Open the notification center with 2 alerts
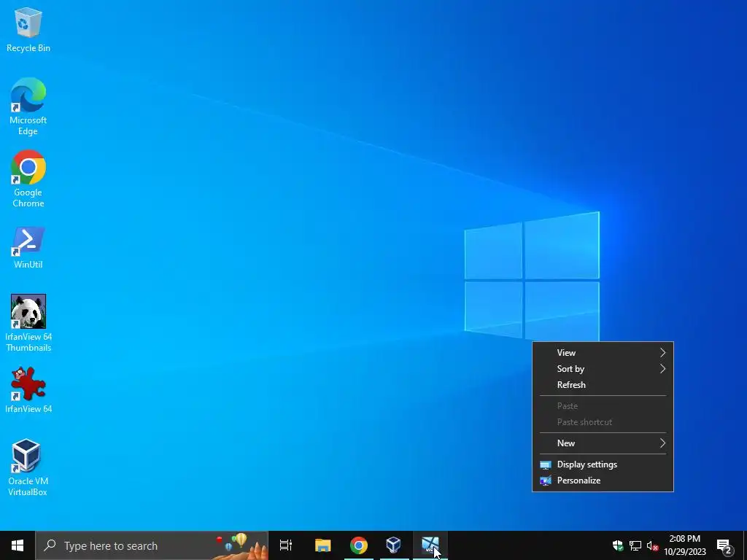The height and width of the screenshot is (560, 747). tap(724, 546)
